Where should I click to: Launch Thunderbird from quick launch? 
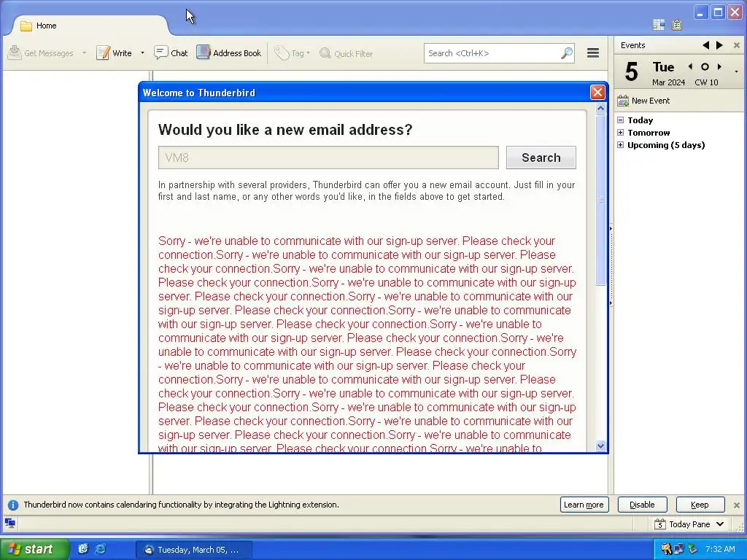pyautogui.click(x=83, y=549)
